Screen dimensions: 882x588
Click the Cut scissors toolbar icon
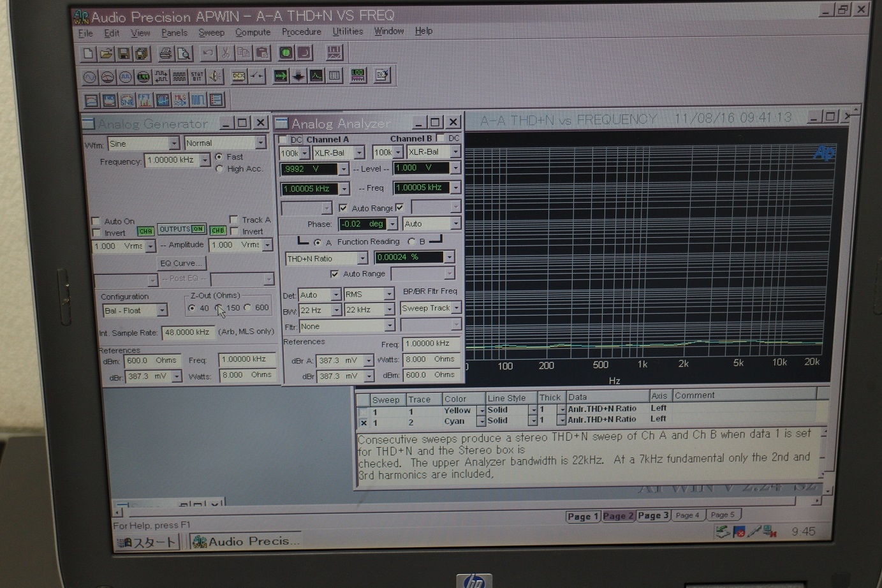tap(226, 53)
